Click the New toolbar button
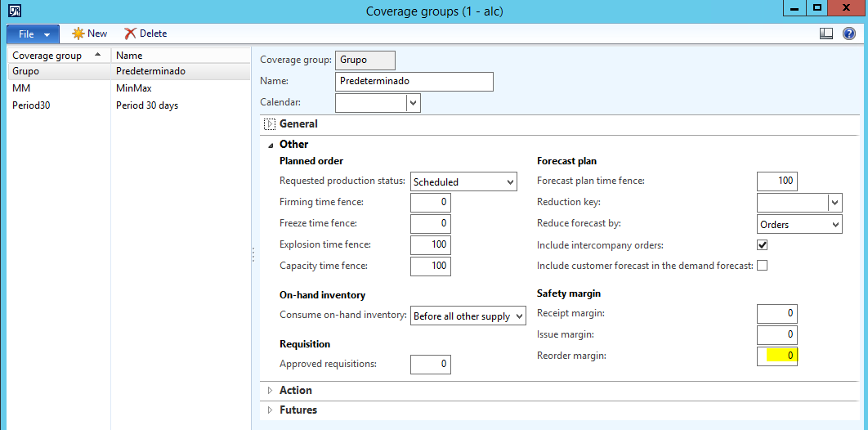Screen dimensions: 868x430 point(90,34)
